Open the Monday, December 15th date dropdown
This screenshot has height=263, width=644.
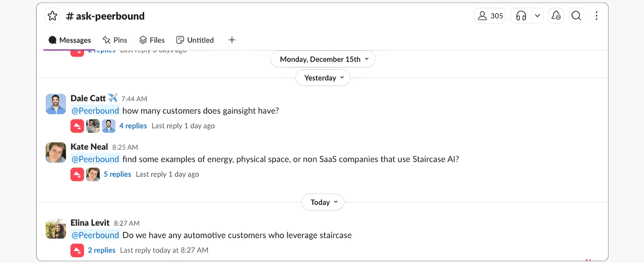click(322, 59)
